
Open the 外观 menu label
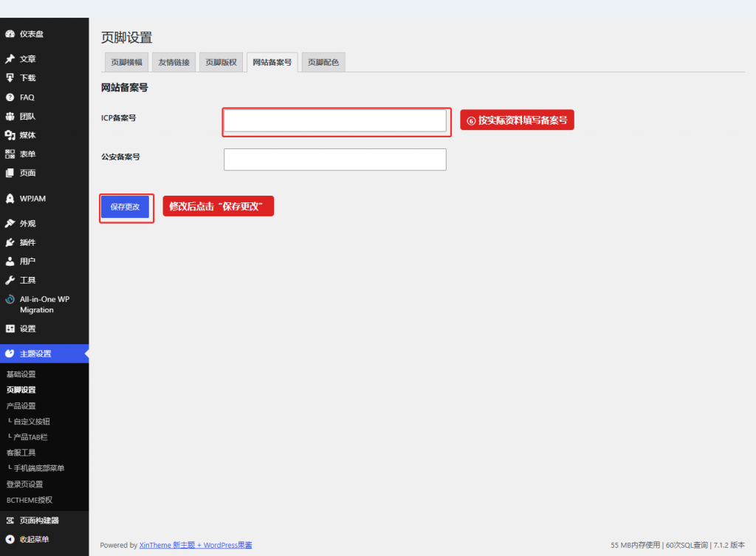pyautogui.click(x=27, y=223)
